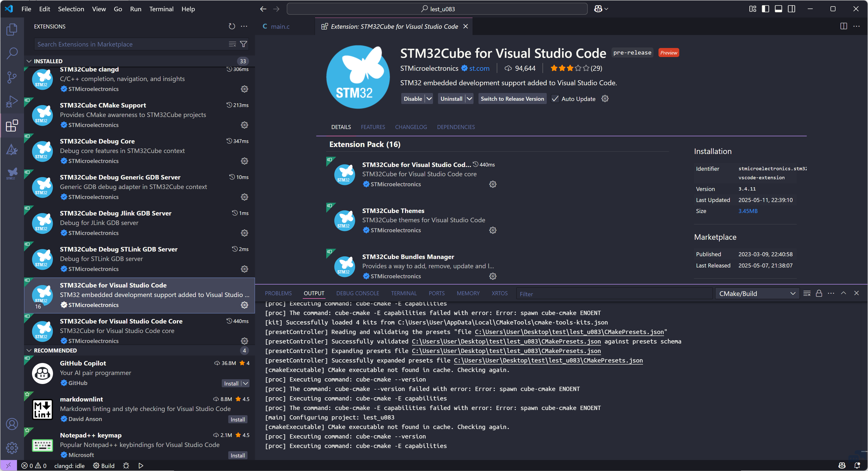
Task: Open the CMake view in activity bar
Action: coord(12,149)
